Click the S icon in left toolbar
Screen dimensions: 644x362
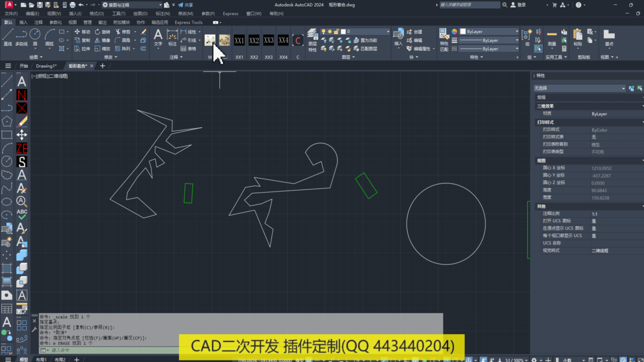click(22, 162)
